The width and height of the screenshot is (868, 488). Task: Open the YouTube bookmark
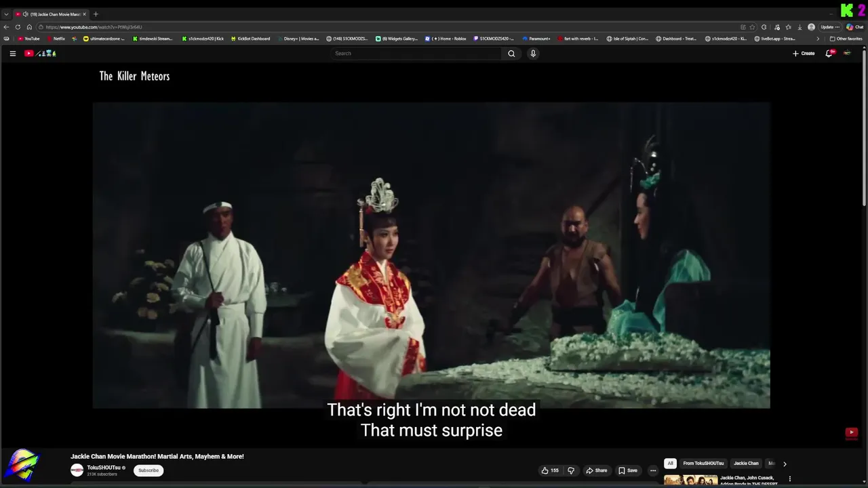point(29,39)
